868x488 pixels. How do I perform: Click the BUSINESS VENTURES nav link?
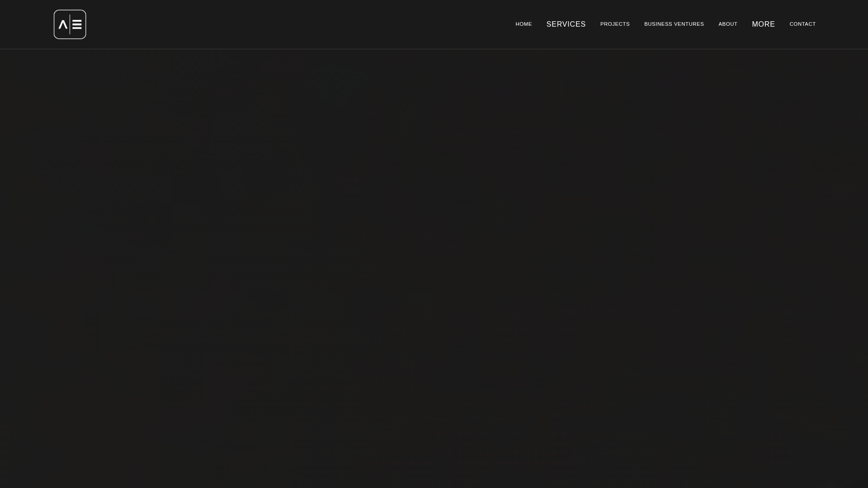tap(674, 24)
